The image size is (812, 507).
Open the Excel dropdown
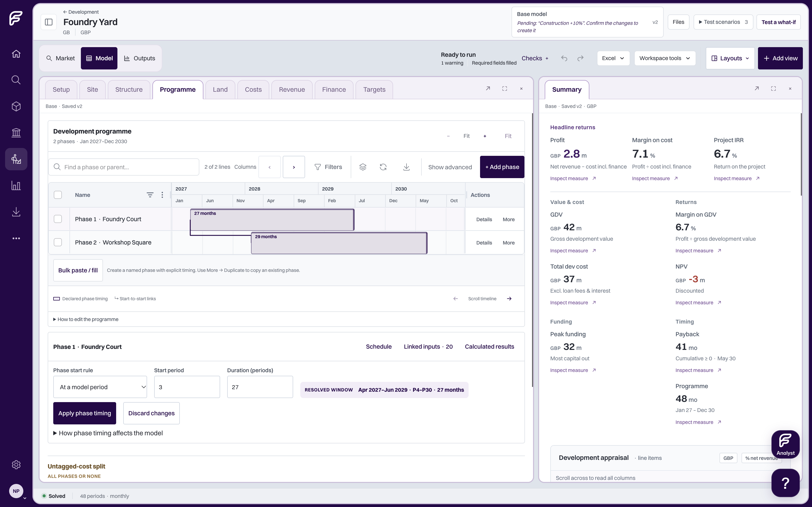613,58
